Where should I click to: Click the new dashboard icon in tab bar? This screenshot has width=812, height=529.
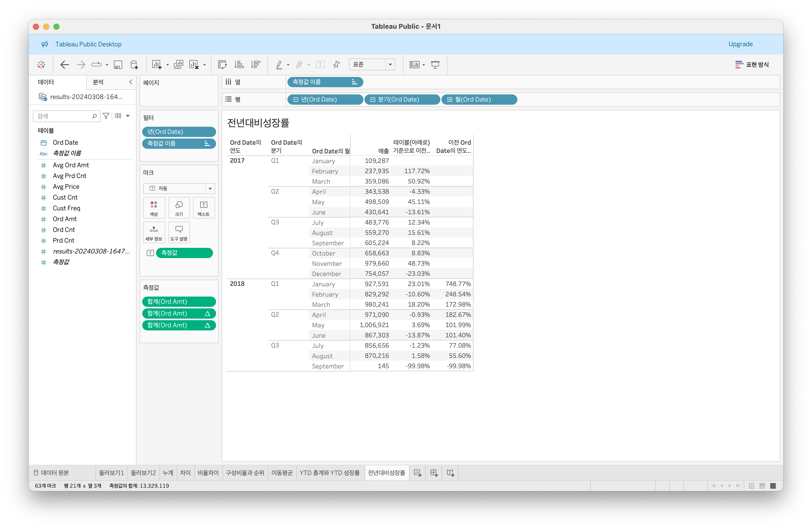(434, 473)
